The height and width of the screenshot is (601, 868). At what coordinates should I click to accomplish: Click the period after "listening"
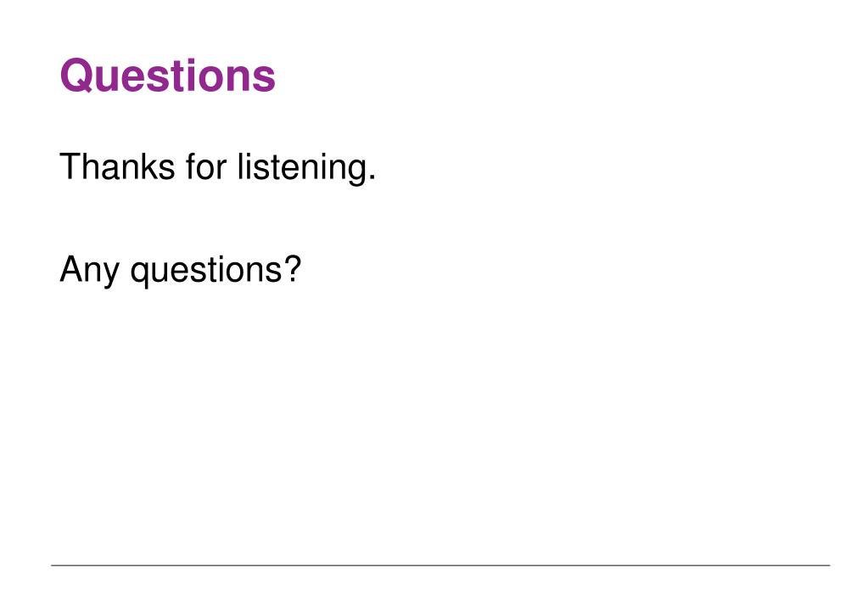tap(372, 178)
